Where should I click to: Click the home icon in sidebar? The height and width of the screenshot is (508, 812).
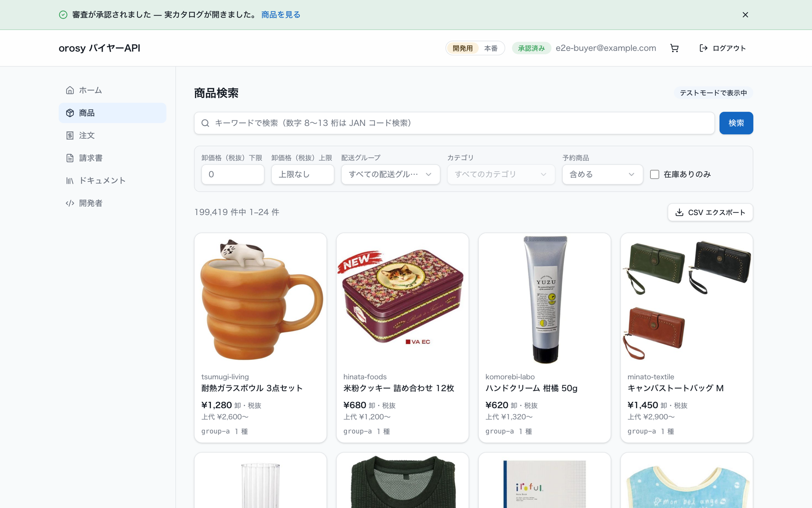(x=70, y=90)
